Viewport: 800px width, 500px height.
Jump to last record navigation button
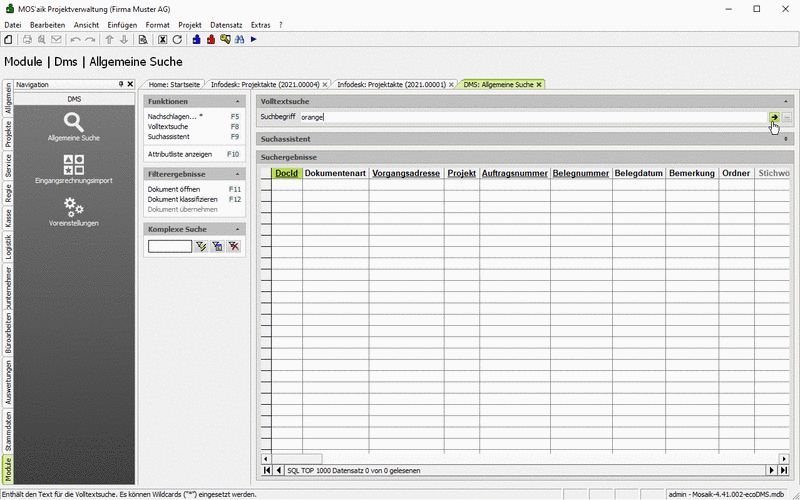click(x=784, y=470)
